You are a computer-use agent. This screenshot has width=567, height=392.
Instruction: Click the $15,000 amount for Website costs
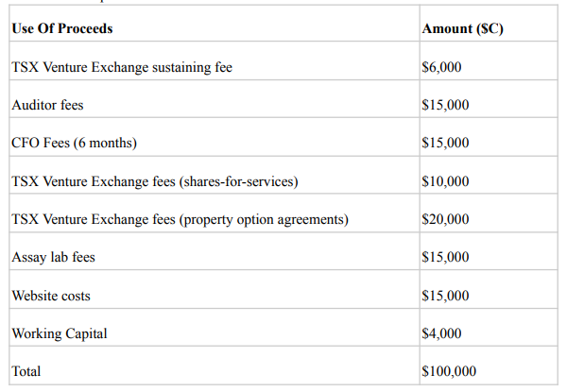(445, 296)
